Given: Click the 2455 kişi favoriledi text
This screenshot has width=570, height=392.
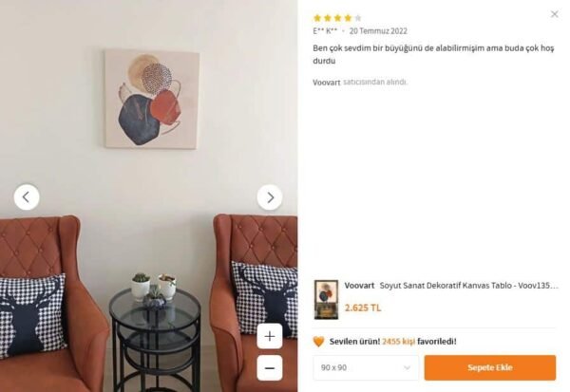Looking at the screenshot, I should pos(419,342).
